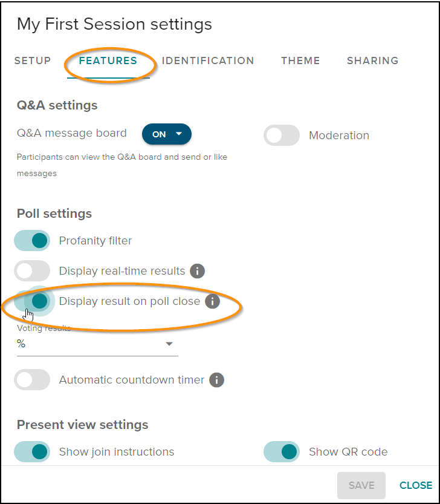Enable Automatic countdown timer switch

(32, 380)
